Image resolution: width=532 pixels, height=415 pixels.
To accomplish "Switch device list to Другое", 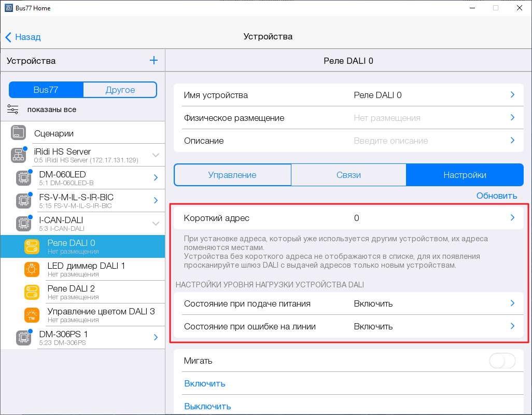I will 120,90.
